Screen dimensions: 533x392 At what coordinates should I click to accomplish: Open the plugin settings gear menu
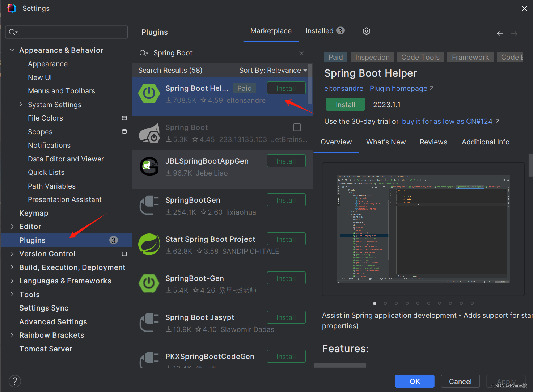click(366, 31)
